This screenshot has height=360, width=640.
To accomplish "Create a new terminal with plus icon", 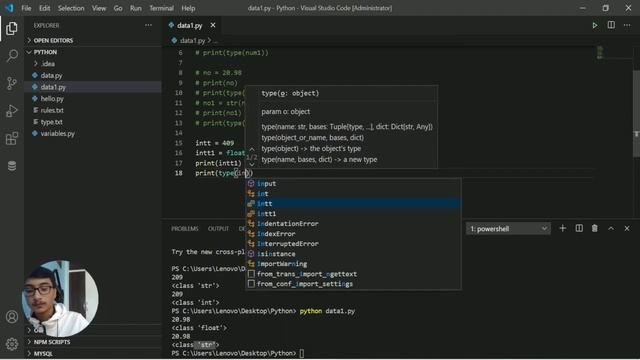I will pyautogui.click(x=562, y=229).
